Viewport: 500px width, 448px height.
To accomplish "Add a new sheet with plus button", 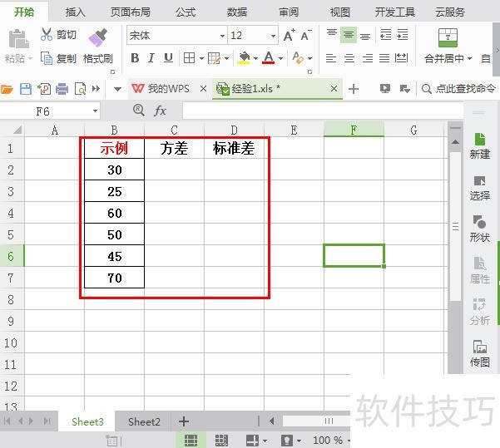I will [184, 421].
